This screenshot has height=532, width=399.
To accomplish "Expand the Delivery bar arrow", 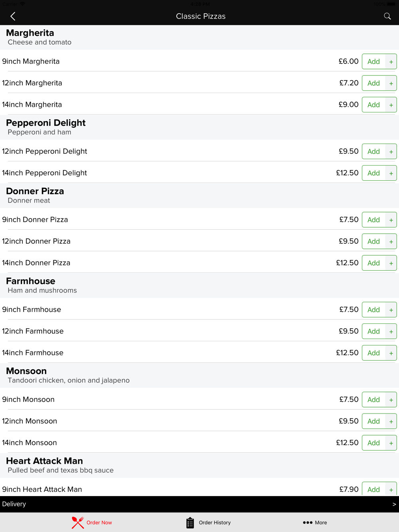I will tap(394, 504).
